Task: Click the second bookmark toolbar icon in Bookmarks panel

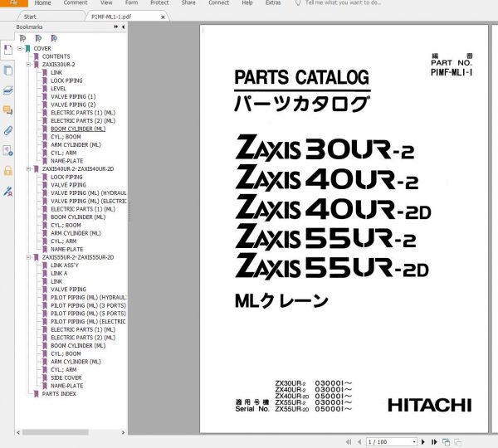Action: coord(38,38)
